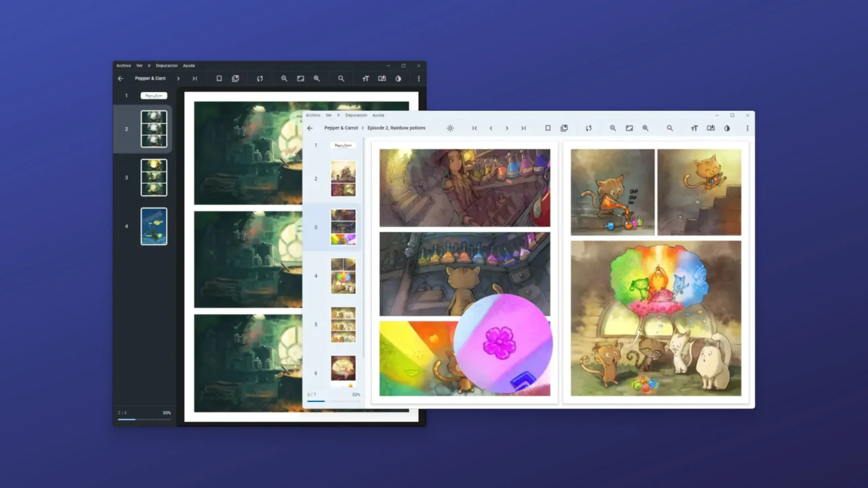Viewport: 868px width, 488px height.
Task: Go back using arrow in dark window
Action: click(x=120, y=79)
